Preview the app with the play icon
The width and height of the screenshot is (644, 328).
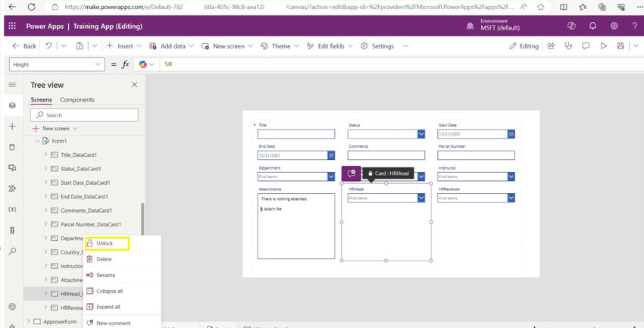(x=604, y=46)
